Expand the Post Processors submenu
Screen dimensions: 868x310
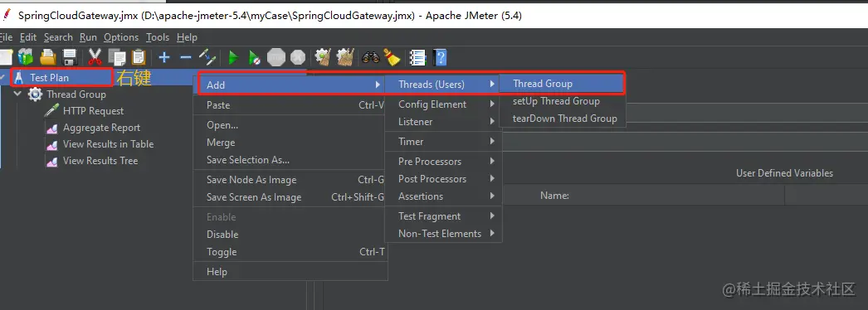click(443, 179)
